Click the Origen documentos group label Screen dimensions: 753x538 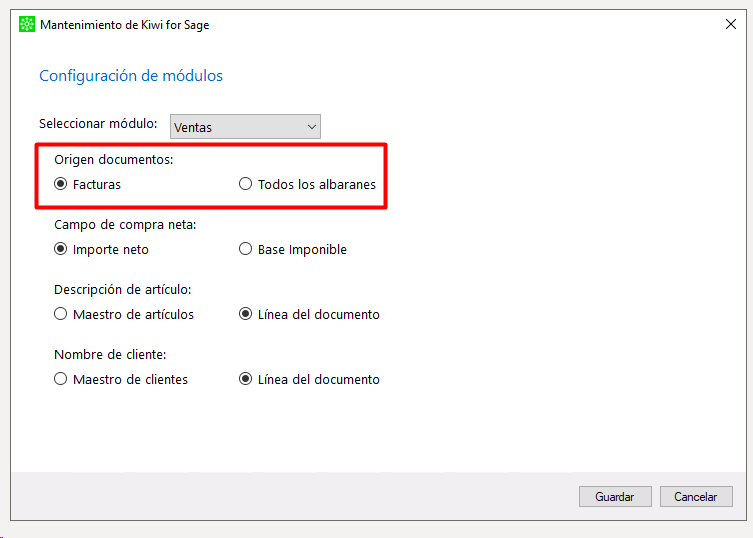pos(114,159)
